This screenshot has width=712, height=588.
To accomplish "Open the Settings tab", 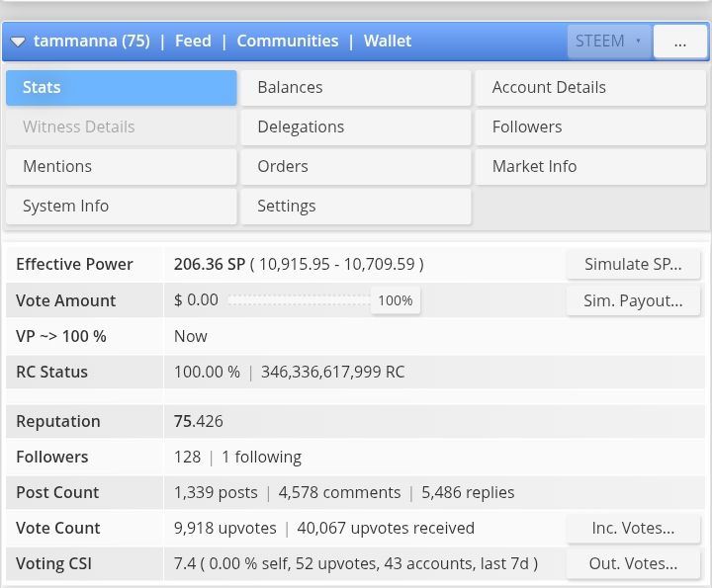I will pyautogui.click(x=356, y=207).
